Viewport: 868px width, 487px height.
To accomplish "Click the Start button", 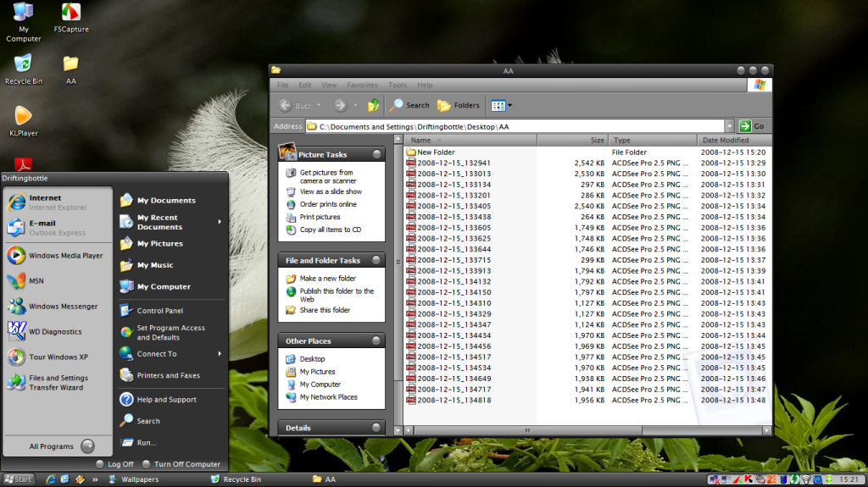I will (19, 479).
